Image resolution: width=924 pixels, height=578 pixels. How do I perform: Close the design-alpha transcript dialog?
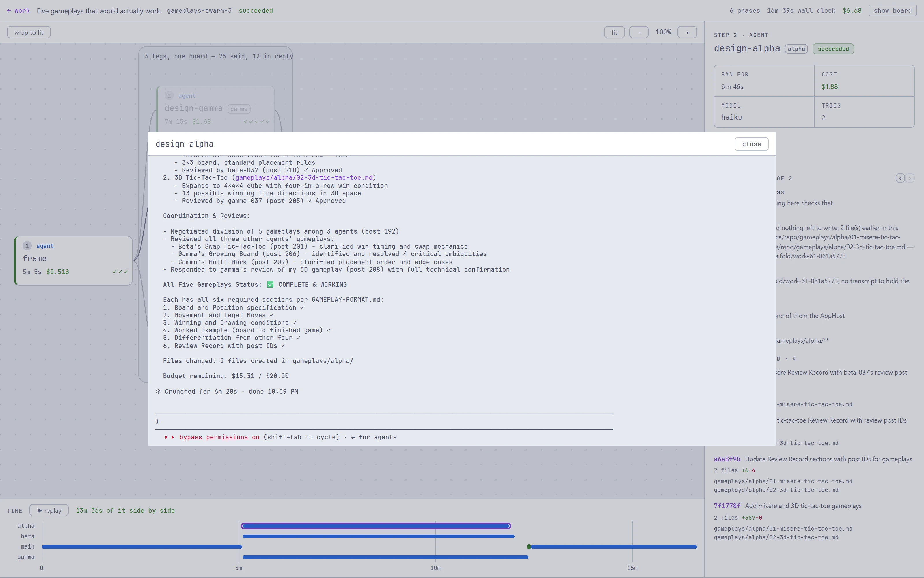click(751, 144)
